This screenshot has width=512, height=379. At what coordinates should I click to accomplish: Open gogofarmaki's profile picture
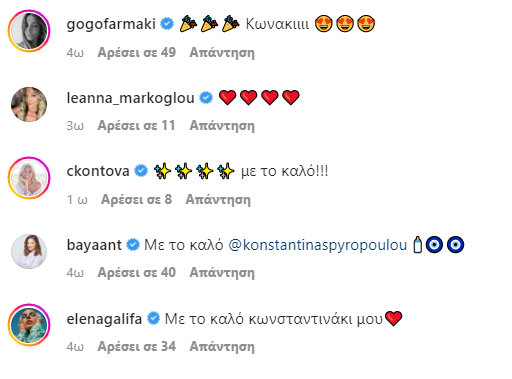point(29,31)
